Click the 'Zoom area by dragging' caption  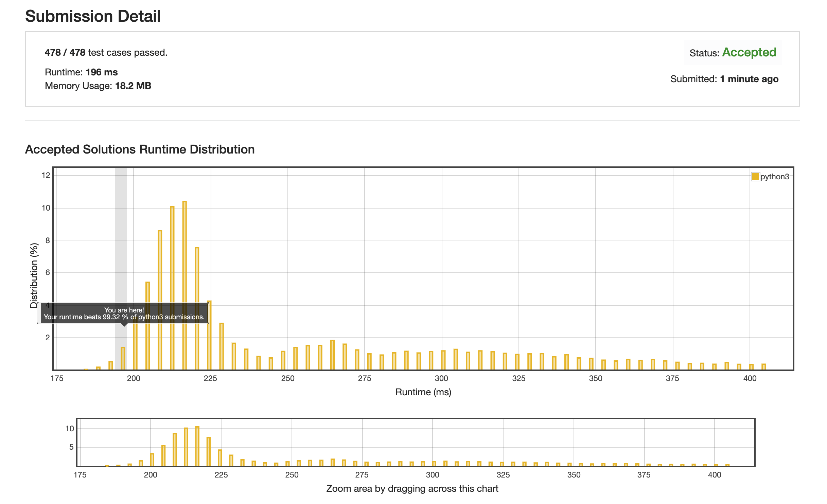click(412, 488)
